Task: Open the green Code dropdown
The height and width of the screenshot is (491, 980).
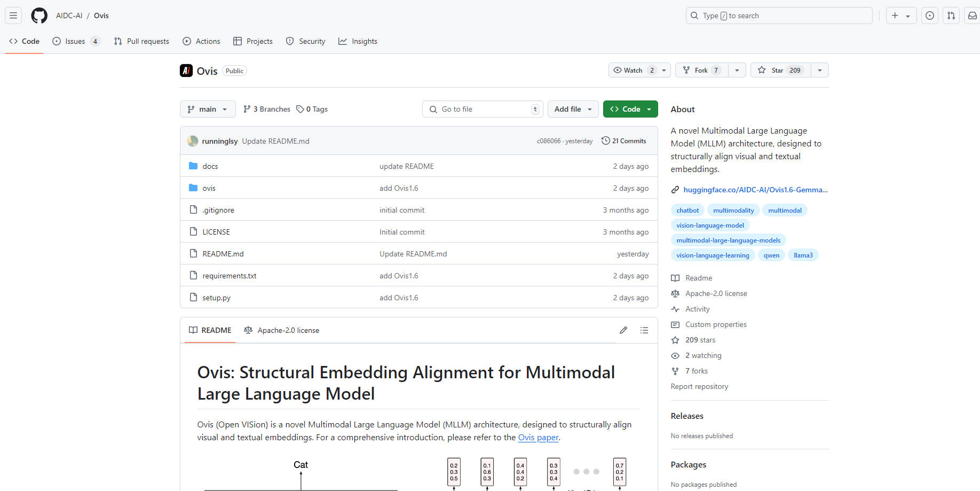Action: click(x=630, y=109)
